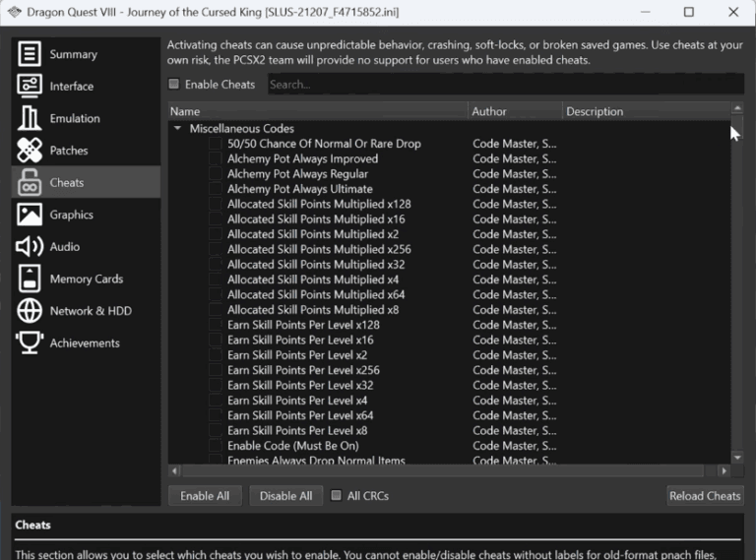Toggle the All CRCs checkbox
The width and height of the screenshot is (756, 560).
(x=336, y=495)
